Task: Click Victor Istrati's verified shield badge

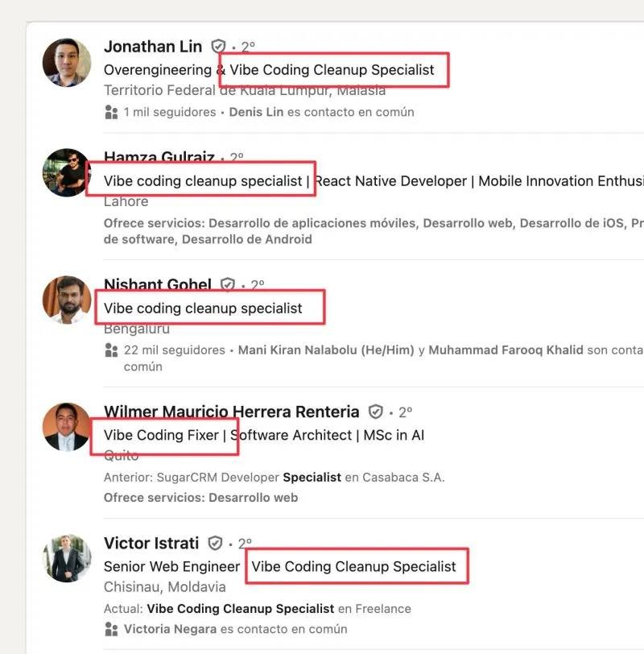Action: 215,543
